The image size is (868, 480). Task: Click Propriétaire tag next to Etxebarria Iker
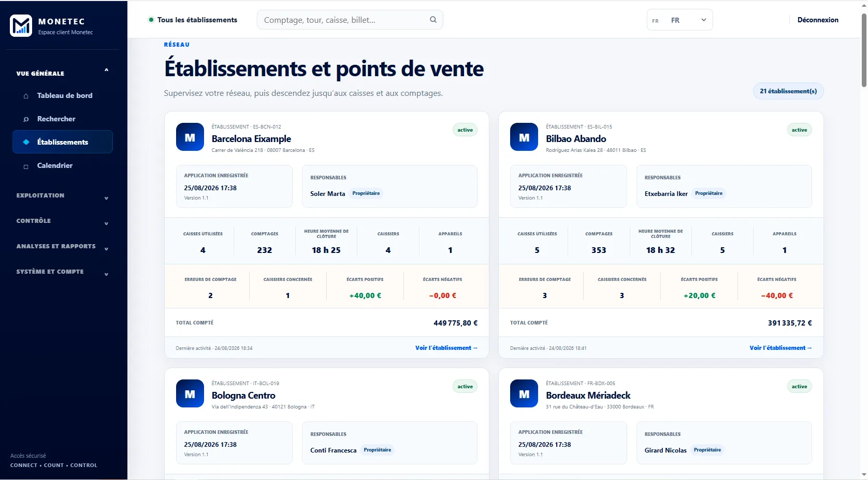[708, 193]
